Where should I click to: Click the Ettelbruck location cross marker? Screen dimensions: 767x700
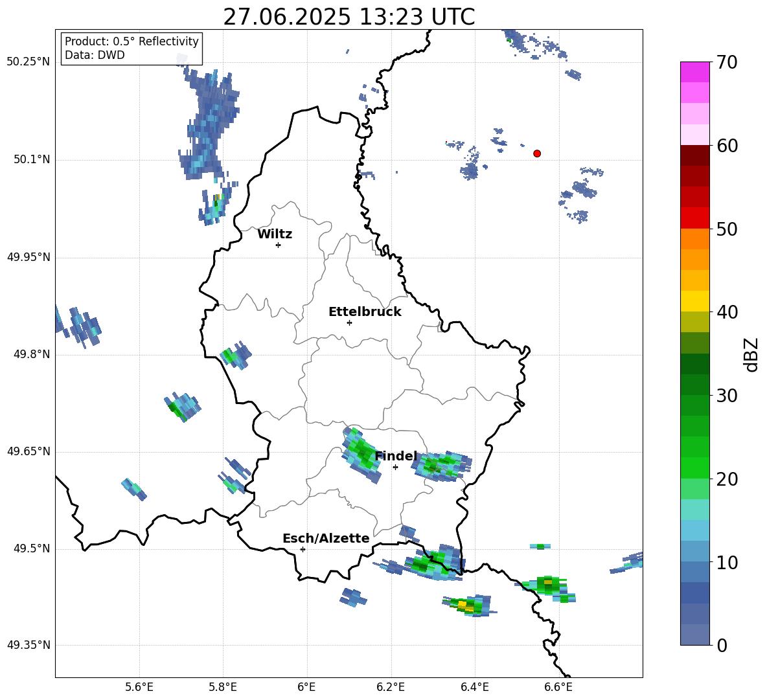point(349,322)
